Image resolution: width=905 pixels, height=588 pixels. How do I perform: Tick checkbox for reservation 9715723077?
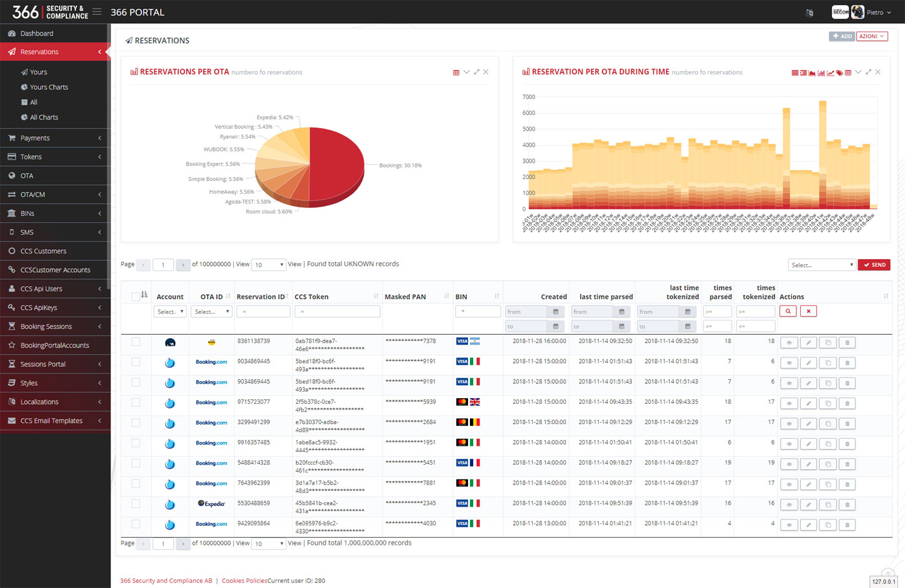[136, 403]
